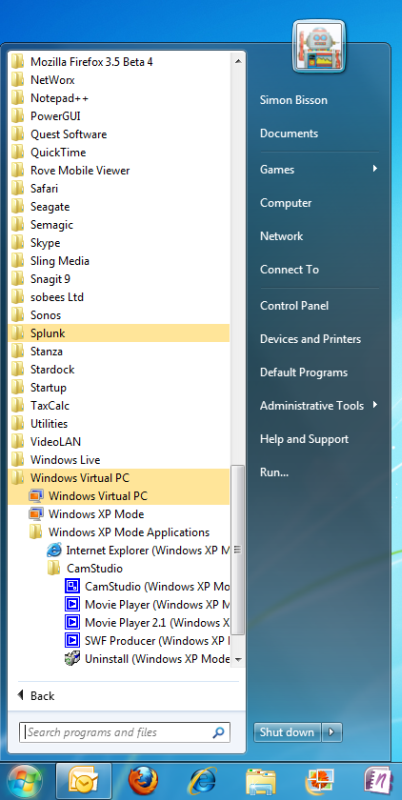Click the search magnifier icon
The image size is (402, 800).
pos(218,733)
